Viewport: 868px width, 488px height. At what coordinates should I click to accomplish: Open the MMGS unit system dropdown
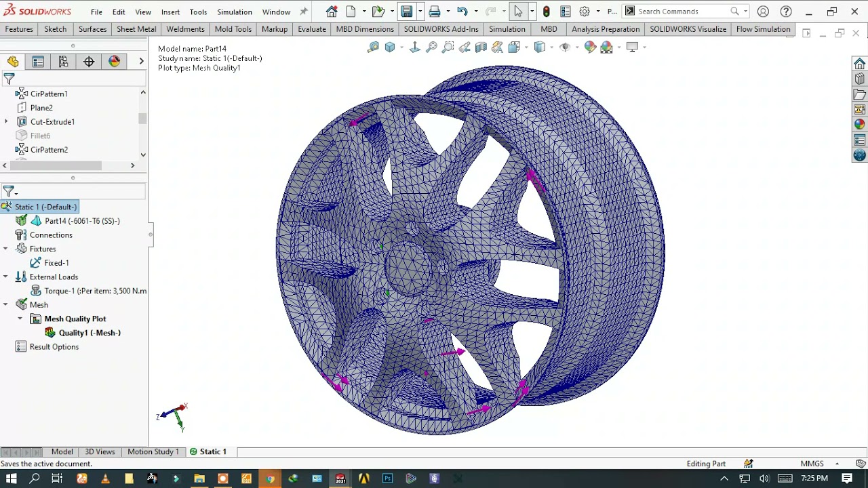click(837, 464)
